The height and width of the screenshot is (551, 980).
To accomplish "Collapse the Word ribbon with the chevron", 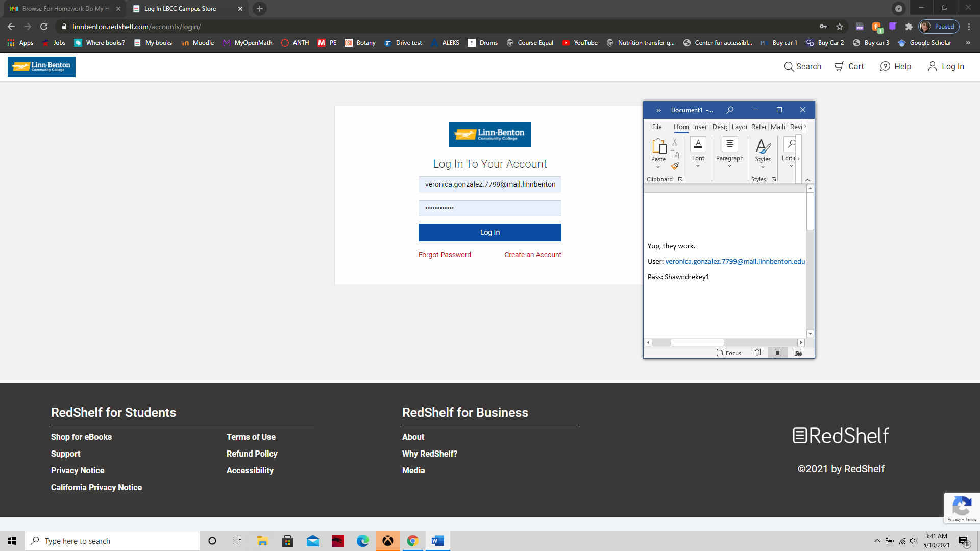I will pyautogui.click(x=807, y=180).
